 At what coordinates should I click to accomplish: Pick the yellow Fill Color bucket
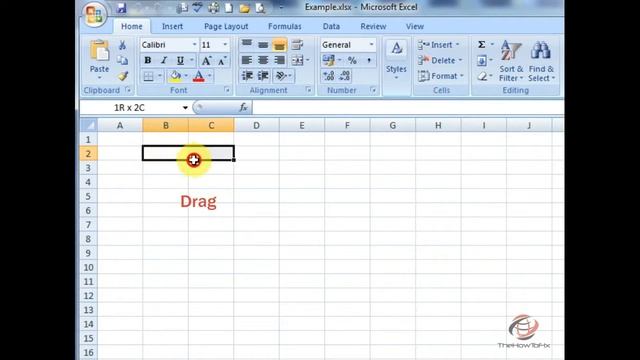coord(176,76)
